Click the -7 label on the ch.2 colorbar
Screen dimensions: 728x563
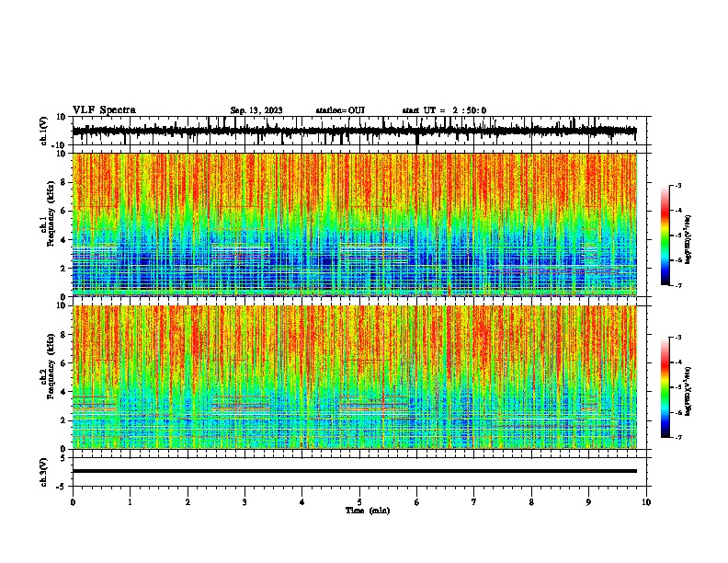pos(677,437)
